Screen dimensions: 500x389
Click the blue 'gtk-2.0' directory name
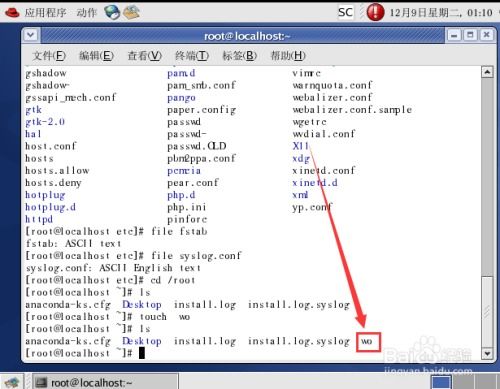45,122
